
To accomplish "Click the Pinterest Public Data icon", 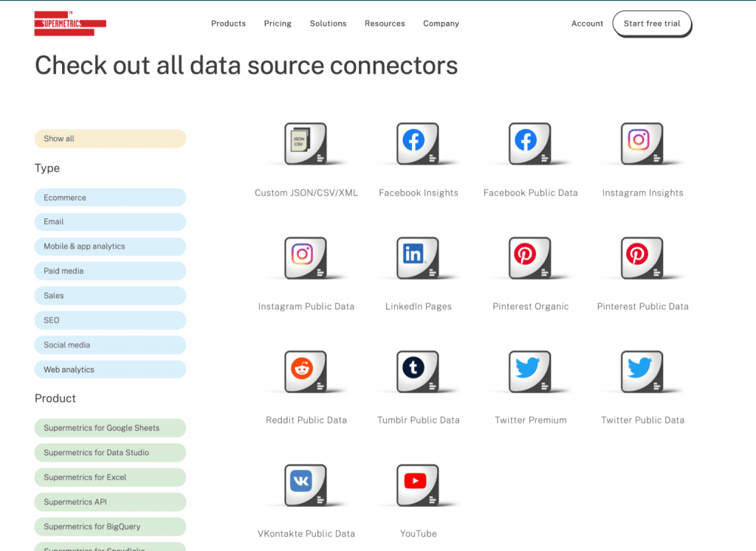I will pyautogui.click(x=642, y=257).
